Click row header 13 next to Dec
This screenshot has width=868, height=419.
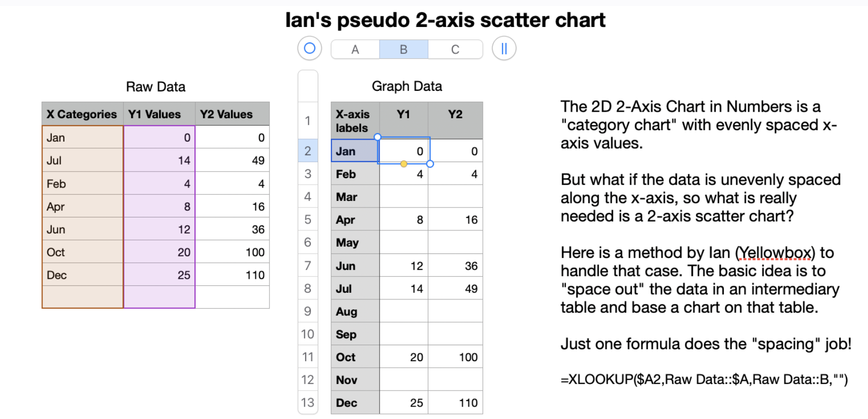(x=308, y=403)
